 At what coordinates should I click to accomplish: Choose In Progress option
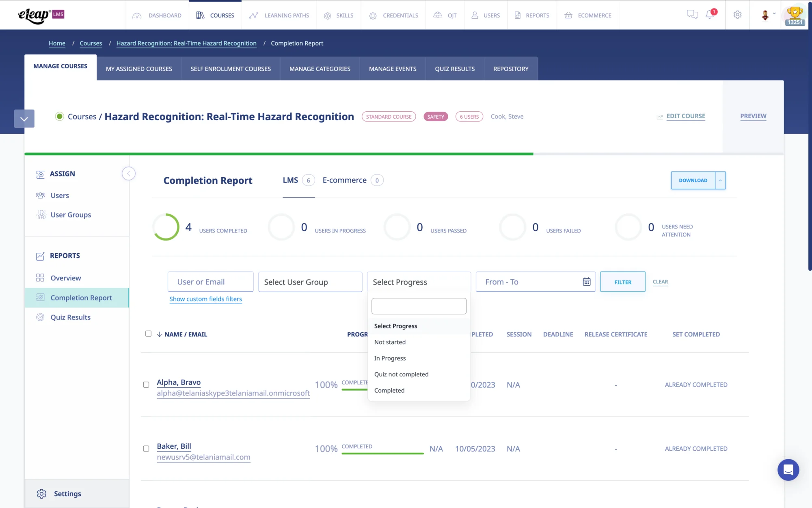(x=419, y=358)
